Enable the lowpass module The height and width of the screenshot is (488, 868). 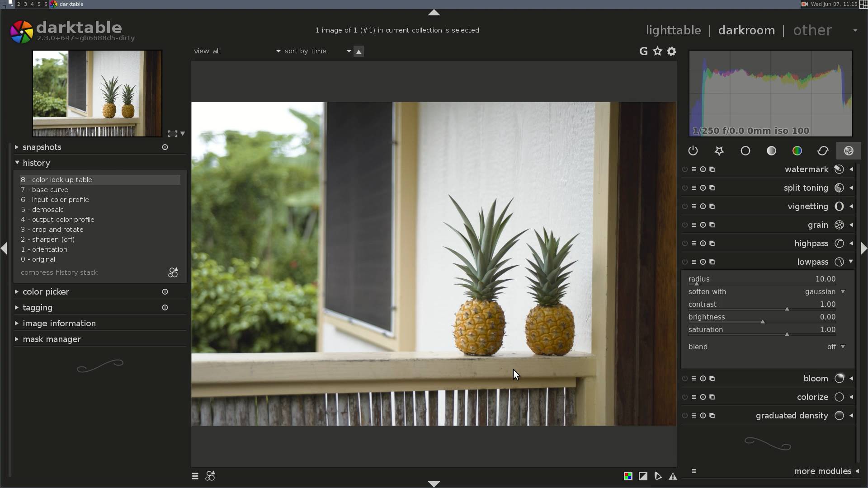coord(685,262)
